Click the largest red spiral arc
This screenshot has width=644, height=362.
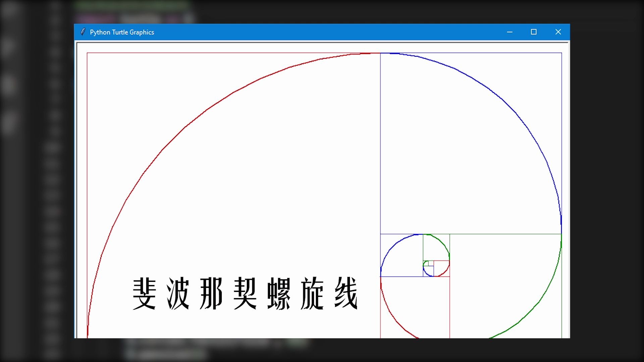(185, 127)
